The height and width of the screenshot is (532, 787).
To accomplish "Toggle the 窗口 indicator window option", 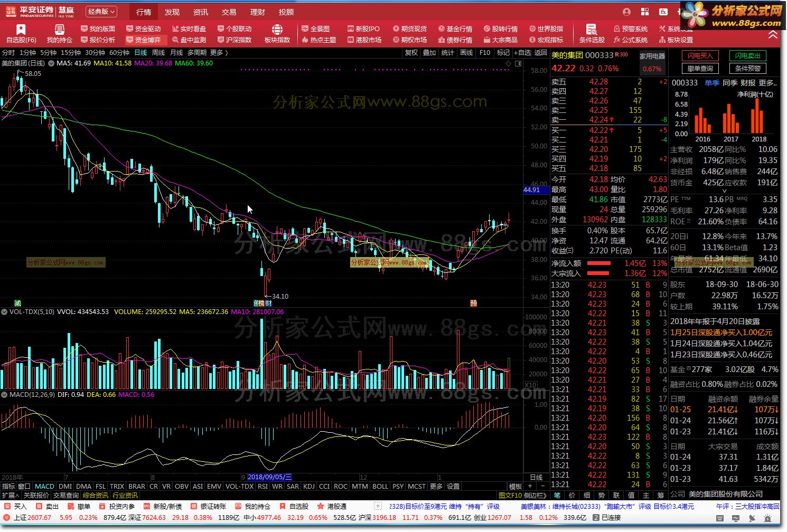I will [x=24, y=486].
